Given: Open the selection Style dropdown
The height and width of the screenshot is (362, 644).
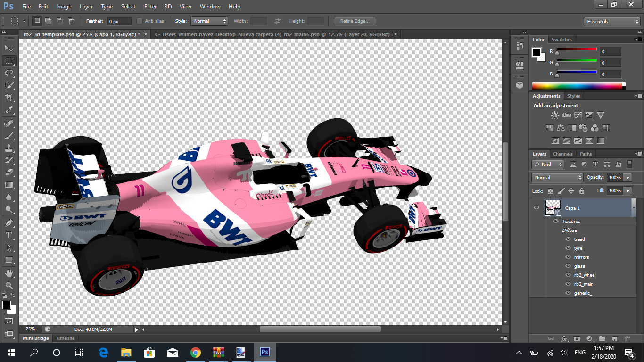Looking at the screenshot, I should click(x=209, y=21).
